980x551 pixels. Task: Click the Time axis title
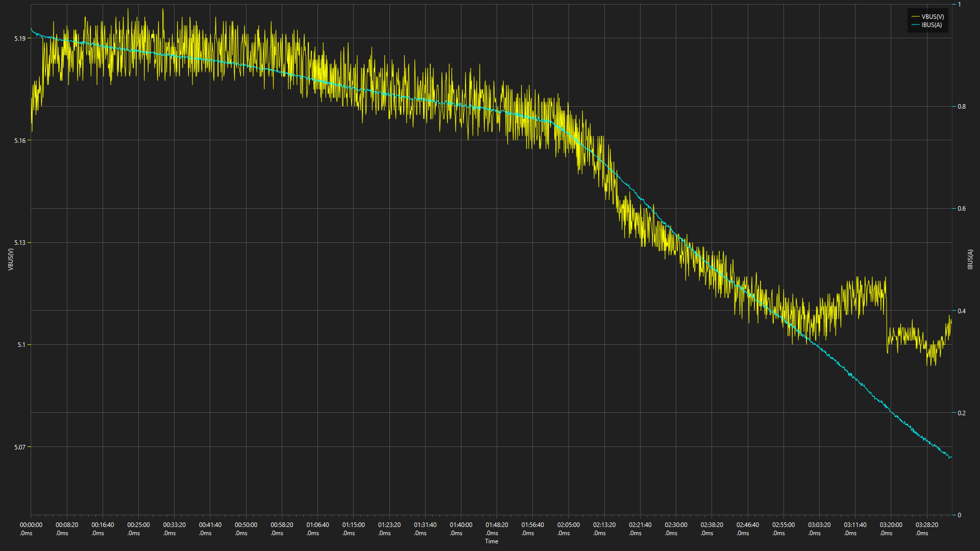(492, 541)
